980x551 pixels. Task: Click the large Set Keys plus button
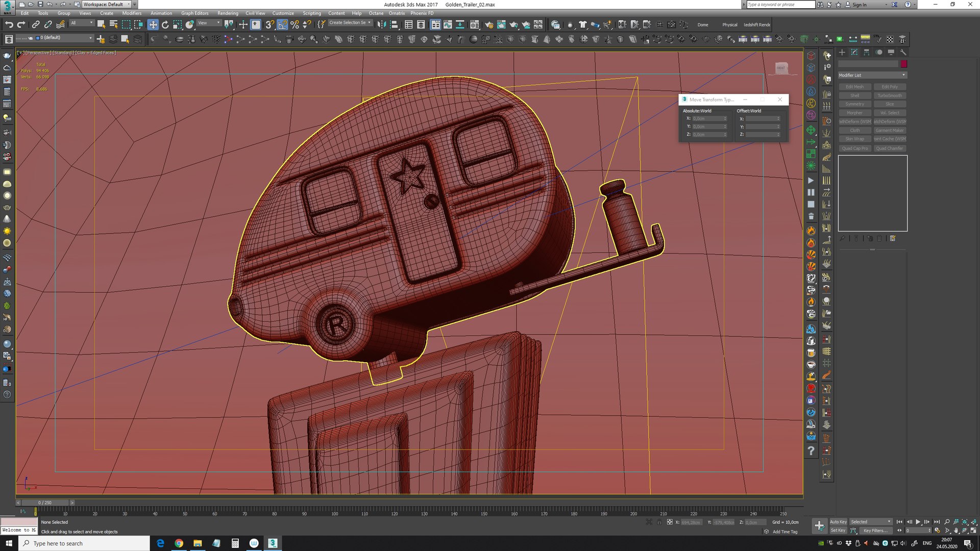point(819,525)
